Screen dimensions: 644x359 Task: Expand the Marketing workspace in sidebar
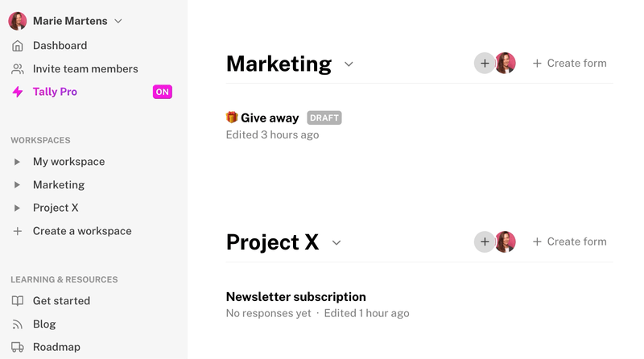click(17, 185)
